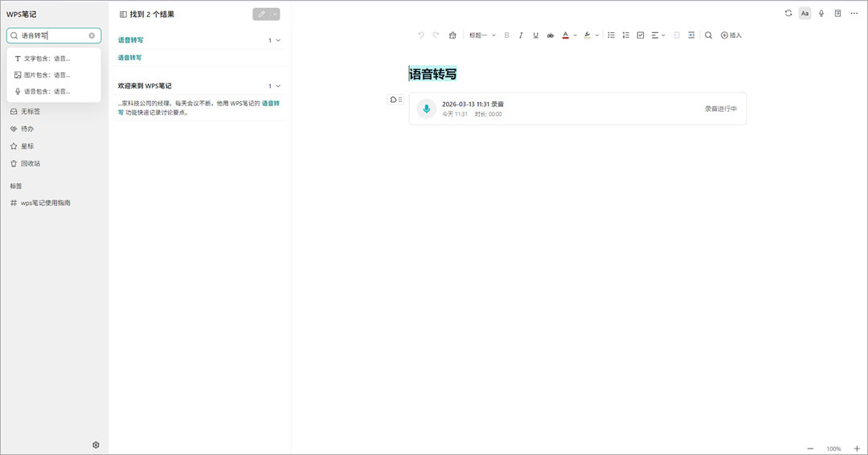This screenshot has height=455, width=868.
Task: Click the 100% zoom level
Action: point(833,449)
